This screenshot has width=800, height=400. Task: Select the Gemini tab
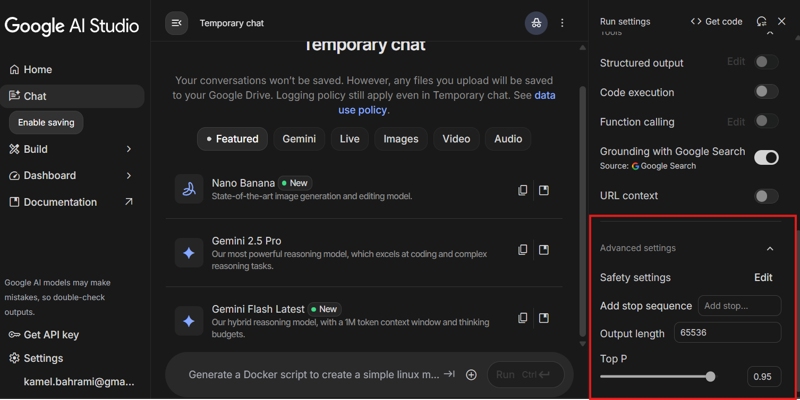coord(299,139)
